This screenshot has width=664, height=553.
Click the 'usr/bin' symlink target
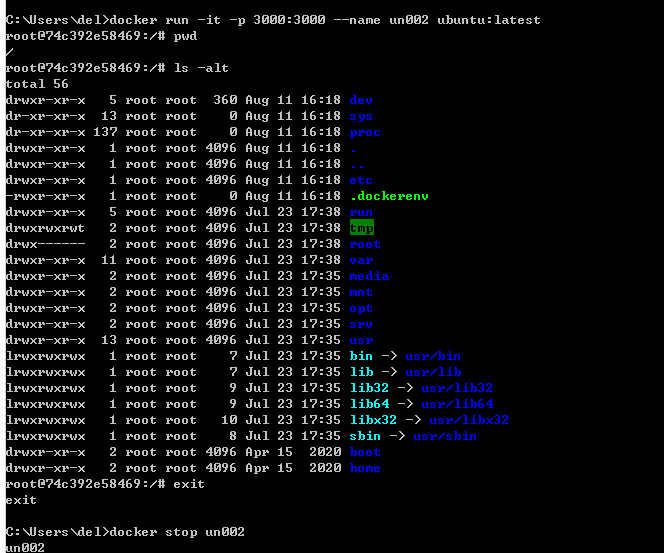[x=433, y=356]
